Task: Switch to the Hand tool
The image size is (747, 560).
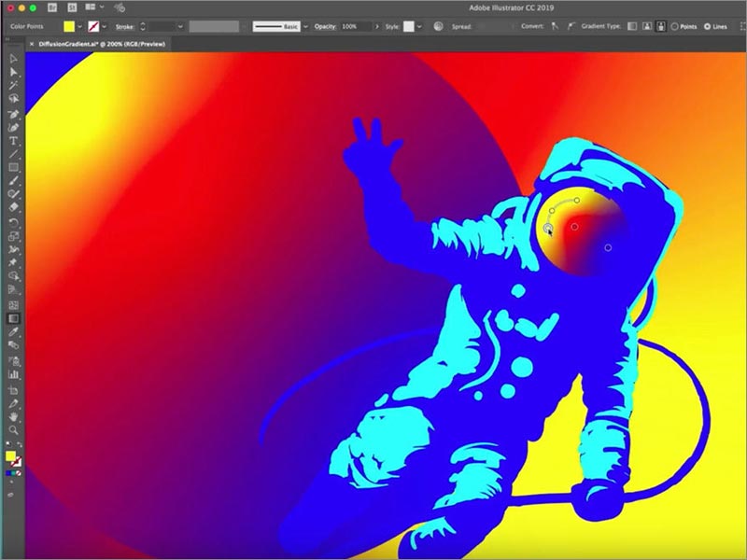Action: (x=13, y=415)
